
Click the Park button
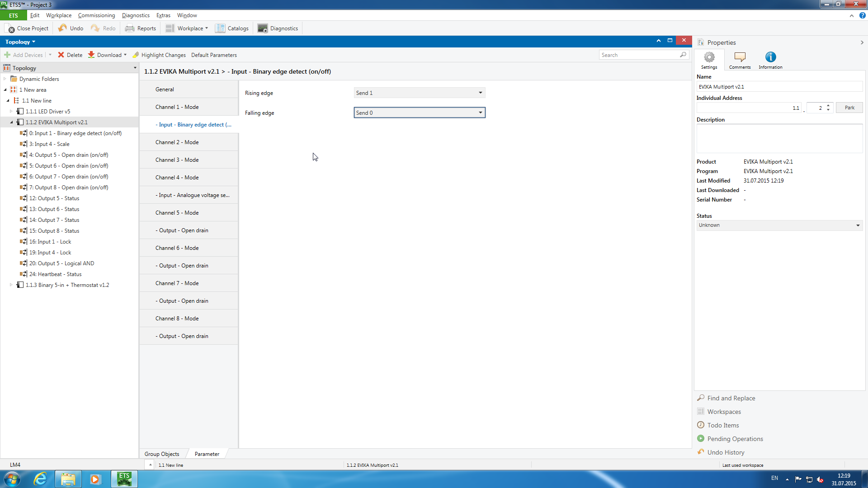(849, 108)
